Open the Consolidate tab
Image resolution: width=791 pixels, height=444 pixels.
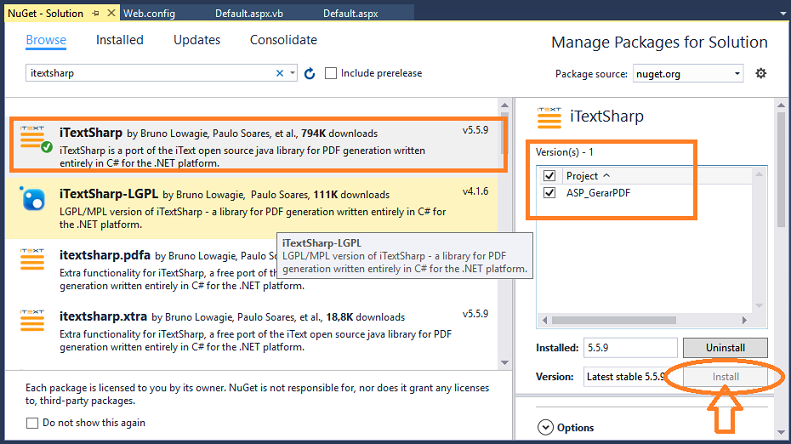pos(284,40)
